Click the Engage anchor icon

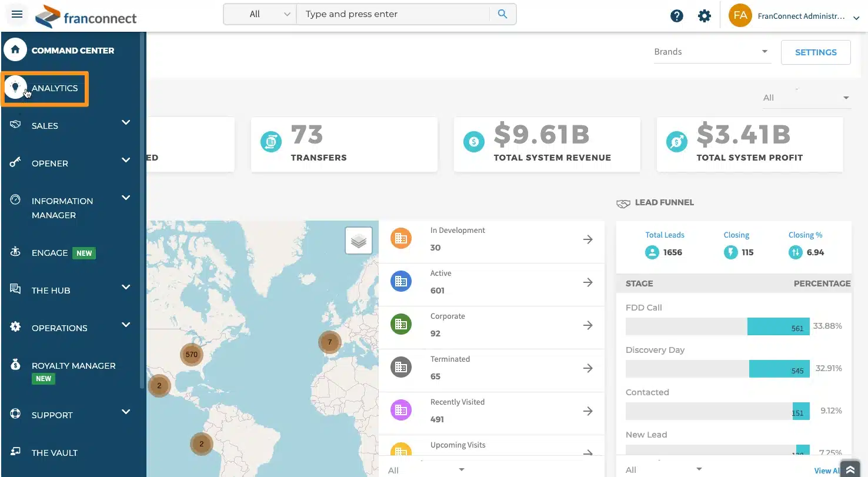coord(15,252)
